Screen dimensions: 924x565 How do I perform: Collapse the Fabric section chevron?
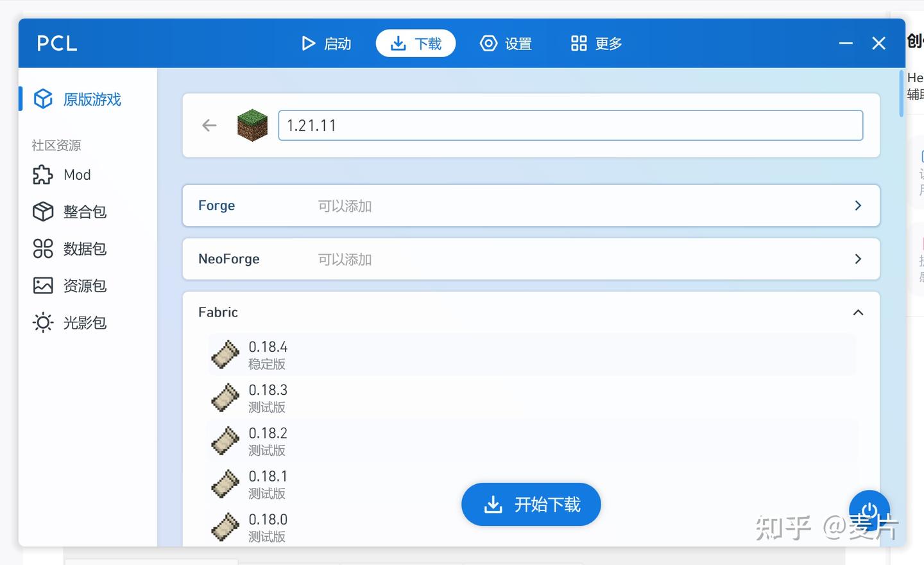(x=858, y=312)
